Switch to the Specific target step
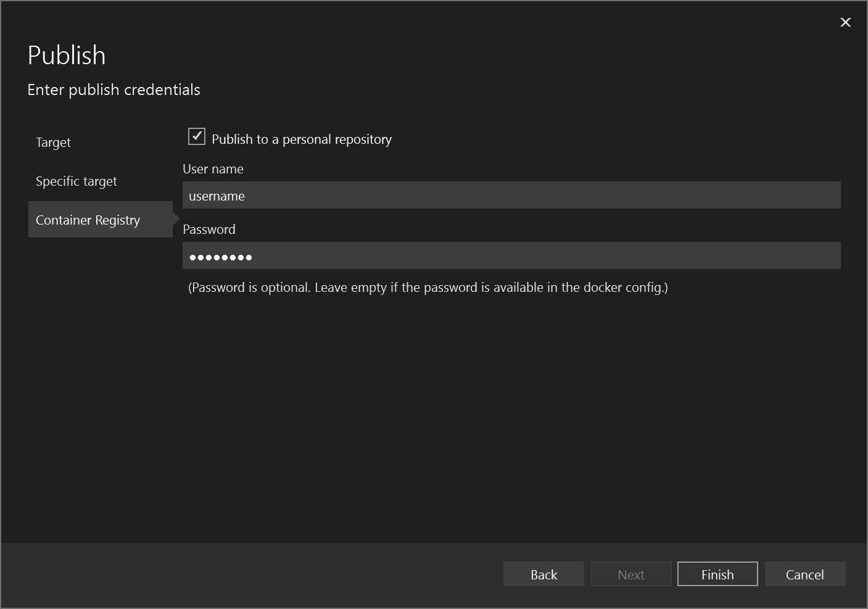The width and height of the screenshot is (868, 609). pos(76,181)
